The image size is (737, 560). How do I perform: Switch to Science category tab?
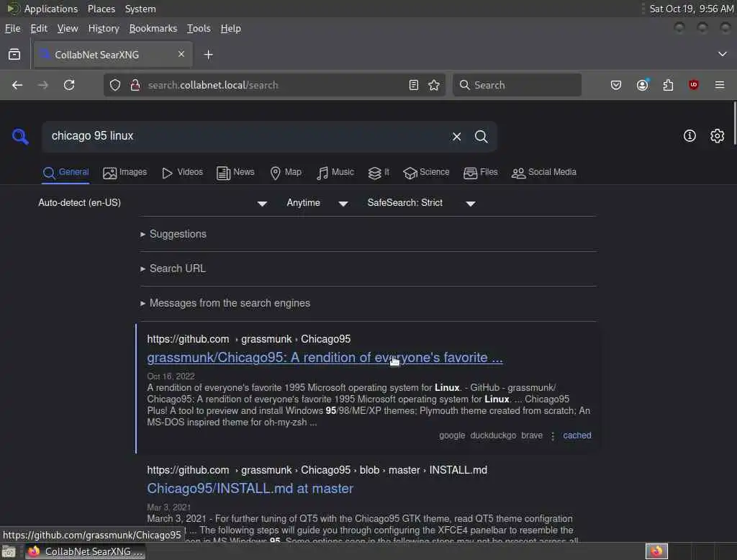[x=426, y=173]
